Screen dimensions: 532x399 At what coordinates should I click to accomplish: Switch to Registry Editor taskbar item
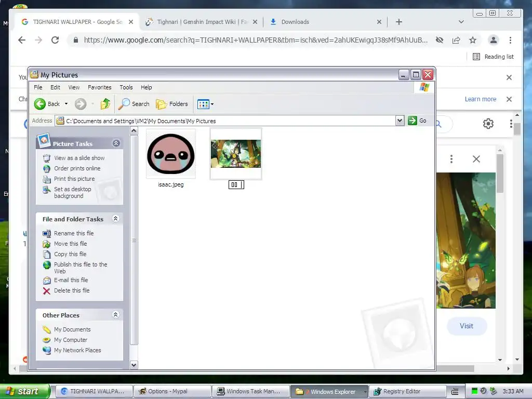point(407,392)
